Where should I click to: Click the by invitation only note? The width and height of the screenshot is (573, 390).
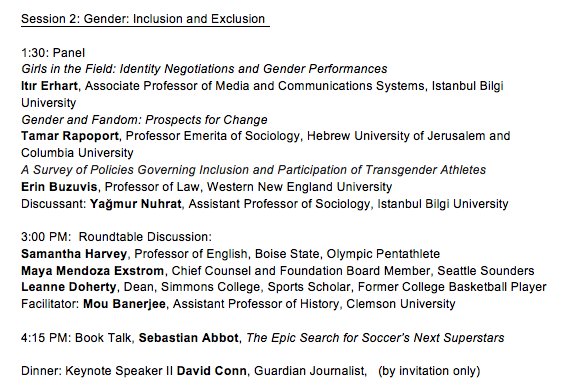[429, 371]
